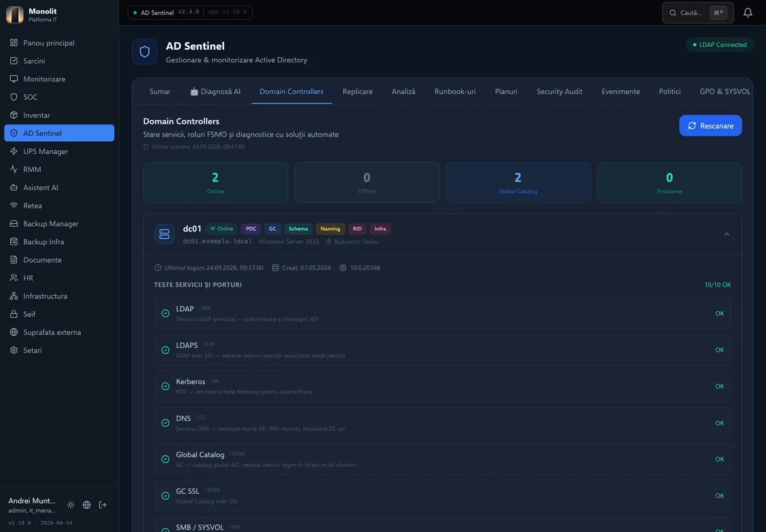Screen dimensions: 766x532
Task: Switch to the Replicare tab
Action: pyautogui.click(x=358, y=92)
